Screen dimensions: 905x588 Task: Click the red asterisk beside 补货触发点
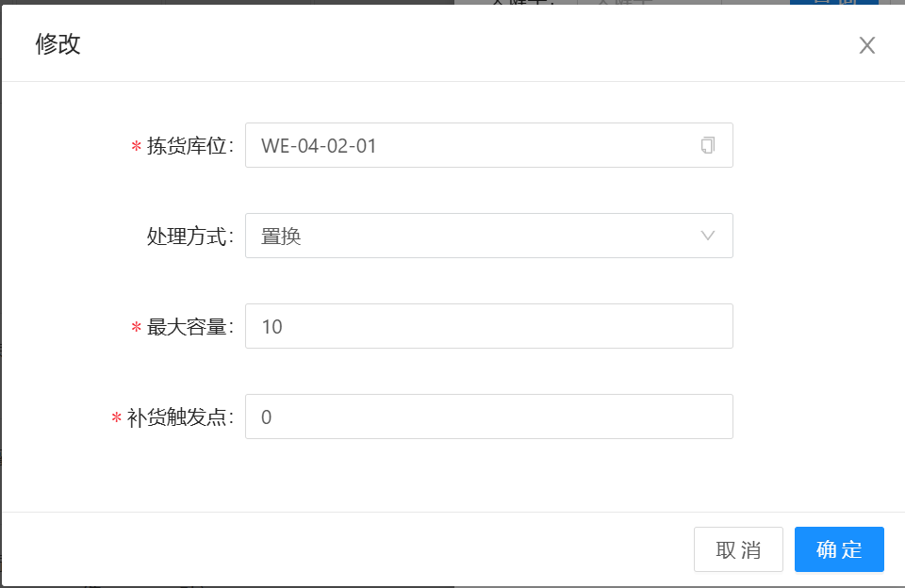117,418
